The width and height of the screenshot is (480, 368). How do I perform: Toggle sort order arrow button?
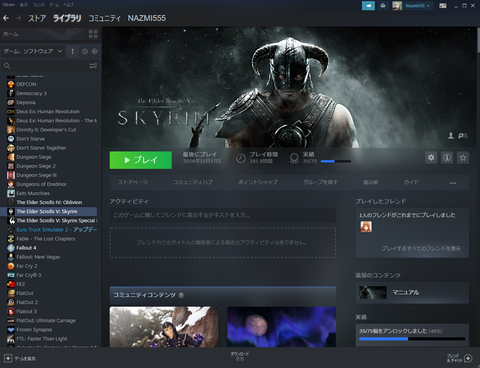(x=72, y=51)
